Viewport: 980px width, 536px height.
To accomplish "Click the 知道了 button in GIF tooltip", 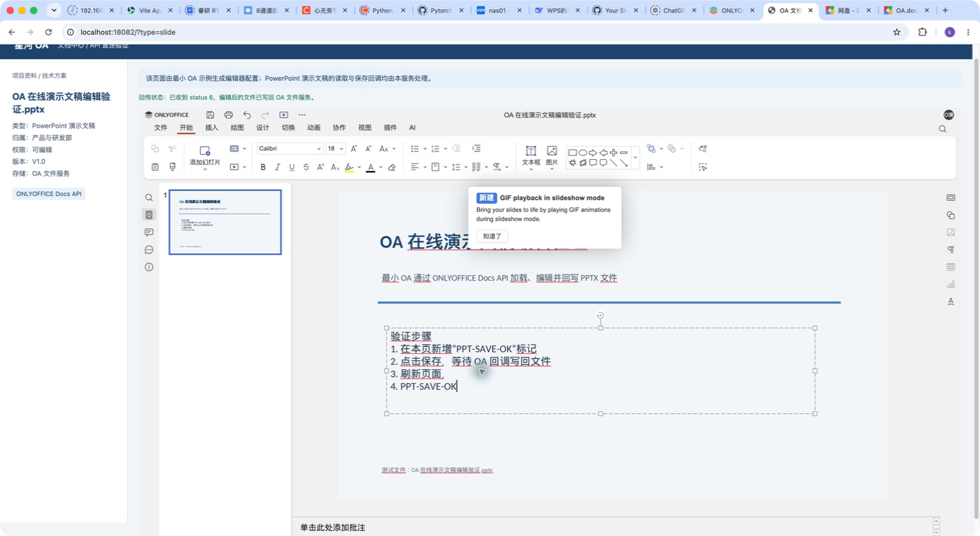I will click(492, 237).
